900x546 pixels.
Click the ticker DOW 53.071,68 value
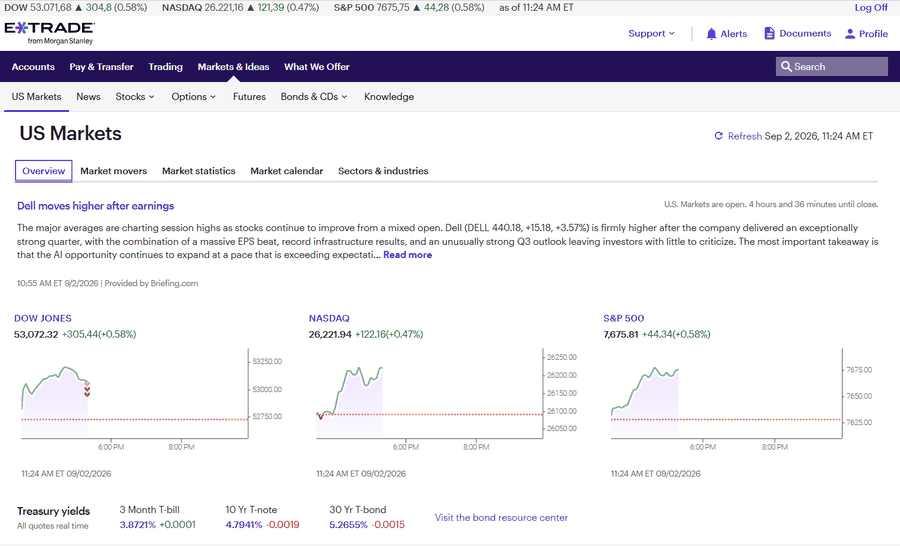[51, 7]
